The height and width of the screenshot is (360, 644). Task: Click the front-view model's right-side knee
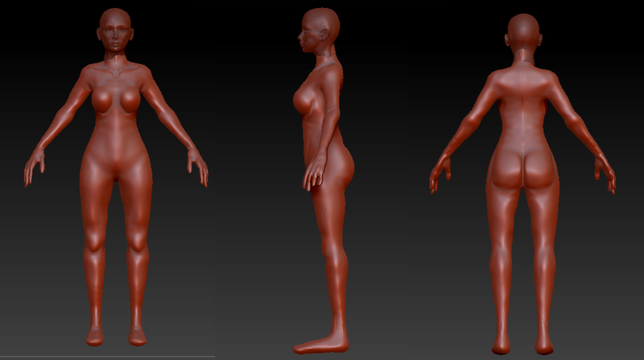[137, 239]
